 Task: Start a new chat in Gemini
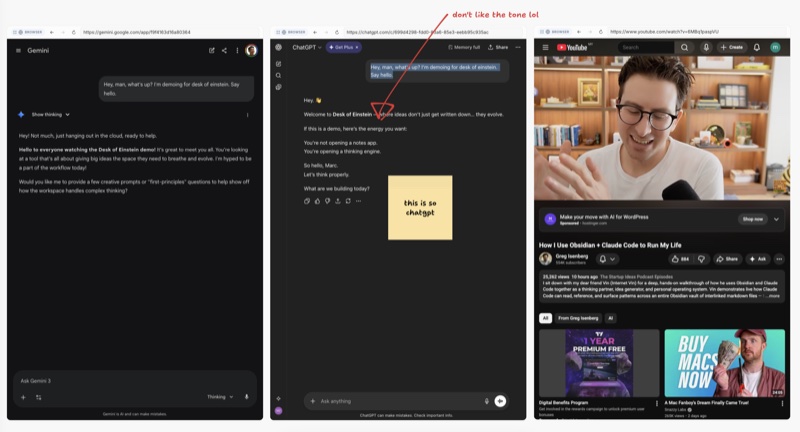click(x=212, y=50)
